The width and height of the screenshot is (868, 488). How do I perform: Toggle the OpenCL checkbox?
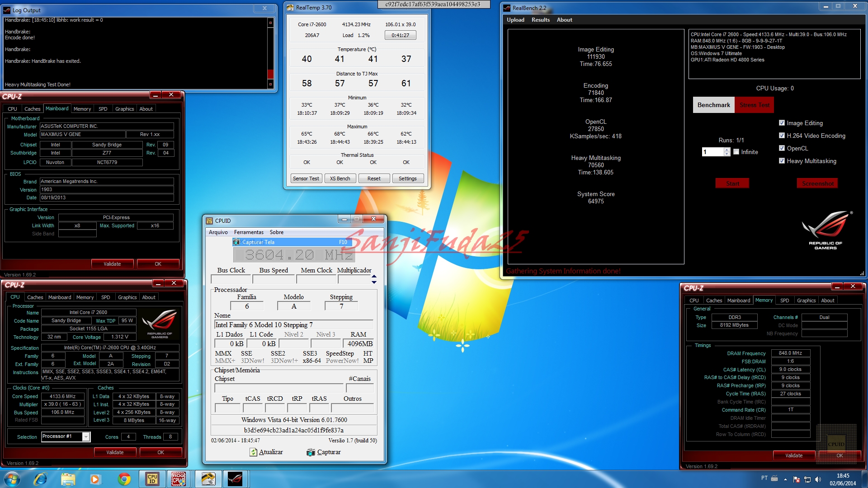[782, 148]
